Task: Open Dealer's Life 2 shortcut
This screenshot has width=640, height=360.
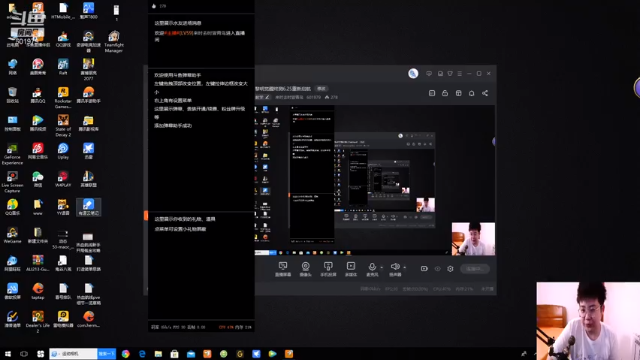Action: coord(38,322)
